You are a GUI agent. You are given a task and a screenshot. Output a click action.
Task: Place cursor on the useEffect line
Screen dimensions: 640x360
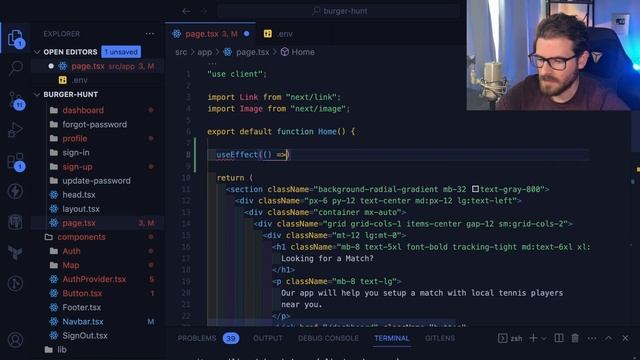point(398,155)
